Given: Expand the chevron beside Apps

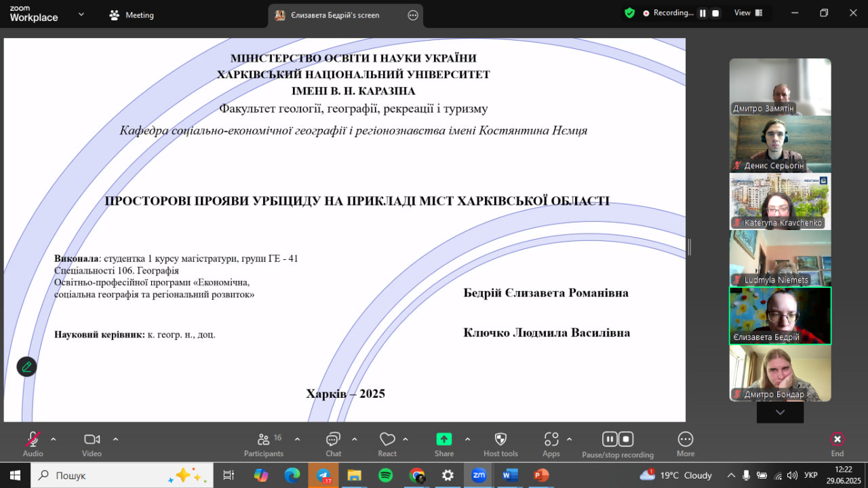Looking at the screenshot, I should (569, 439).
